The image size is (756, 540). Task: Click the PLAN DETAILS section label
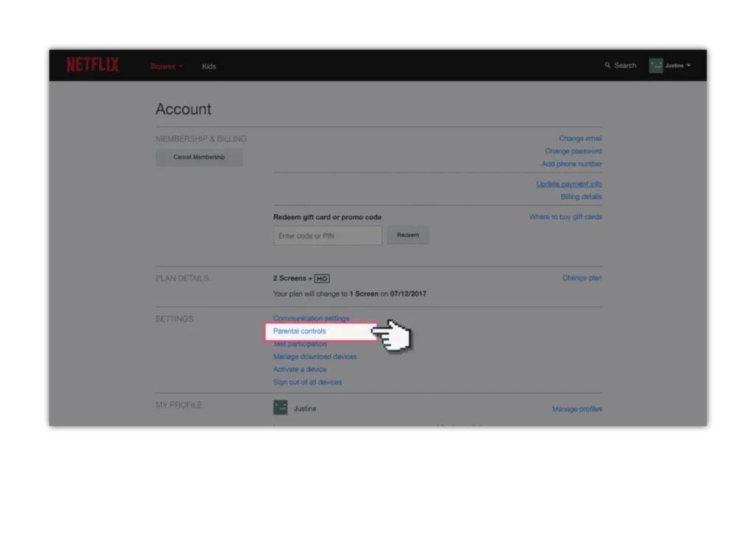[x=182, y=278]
